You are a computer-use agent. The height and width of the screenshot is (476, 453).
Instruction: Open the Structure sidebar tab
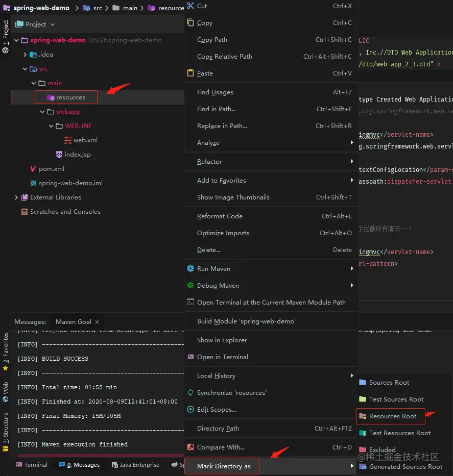[x=5, y=432]
